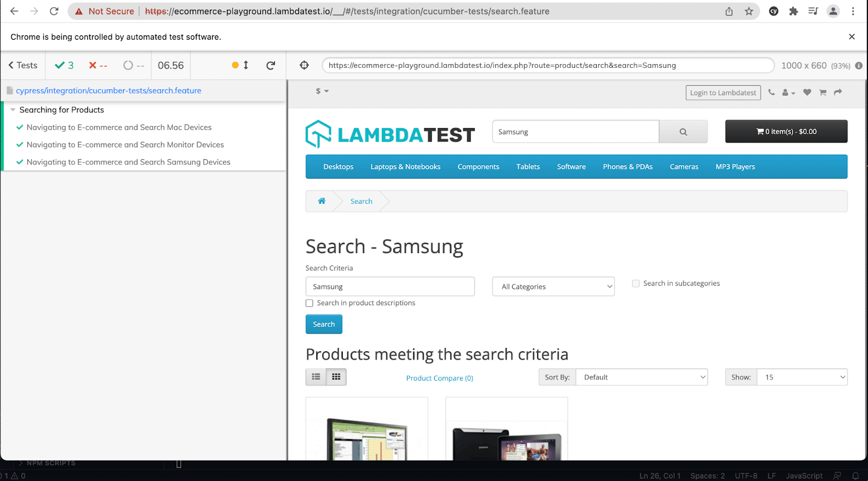Go back to Cypress Tests list
This screenshot has height=481, width=868.
pyautogui.click(x=23, y=65)
